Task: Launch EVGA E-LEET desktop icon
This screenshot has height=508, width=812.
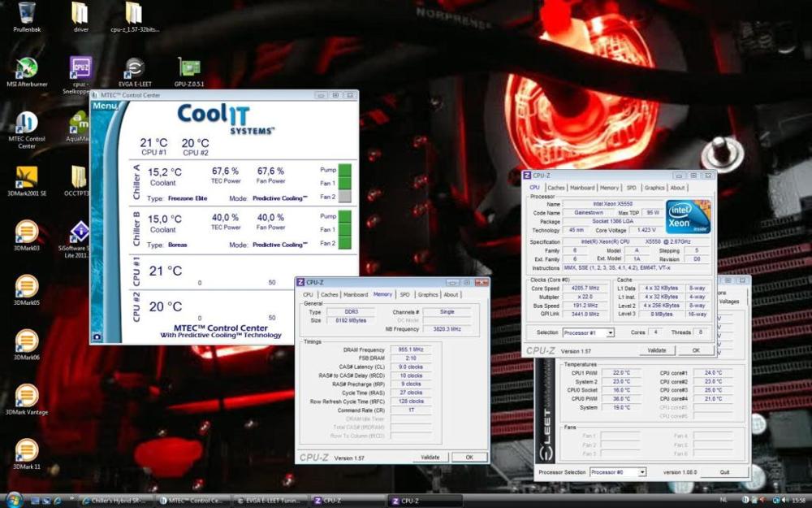Action: (135, 72)
